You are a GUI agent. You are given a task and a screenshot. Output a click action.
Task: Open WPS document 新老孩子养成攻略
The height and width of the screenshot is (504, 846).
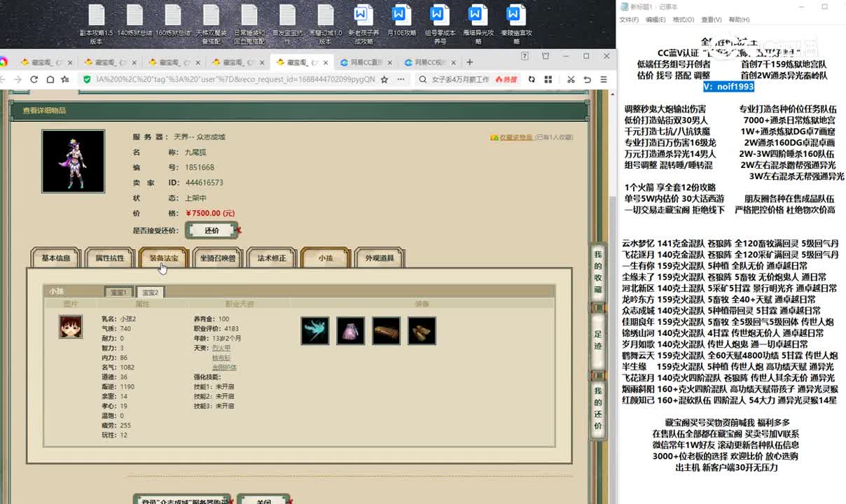tap(363, 24)
